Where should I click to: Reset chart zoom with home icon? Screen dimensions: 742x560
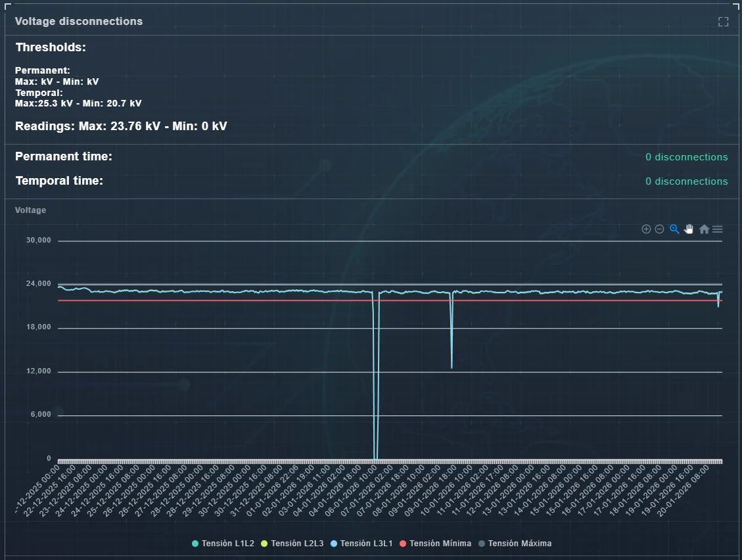[704, 229]
